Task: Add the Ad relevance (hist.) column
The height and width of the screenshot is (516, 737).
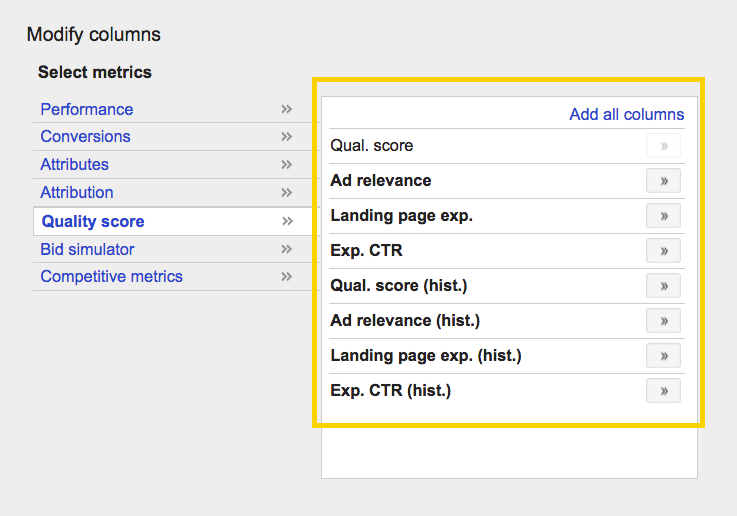Action: tap(663, 321)
